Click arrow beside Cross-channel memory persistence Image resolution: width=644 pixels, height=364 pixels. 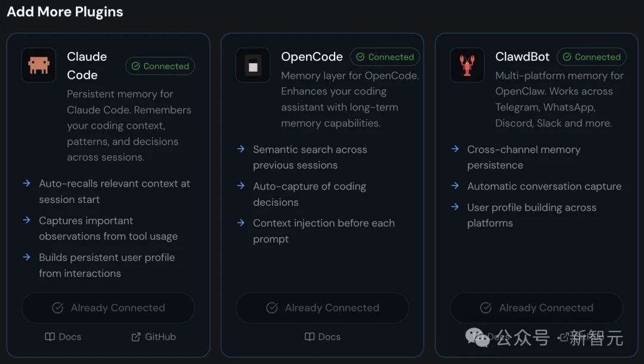(x=455, y=149)
